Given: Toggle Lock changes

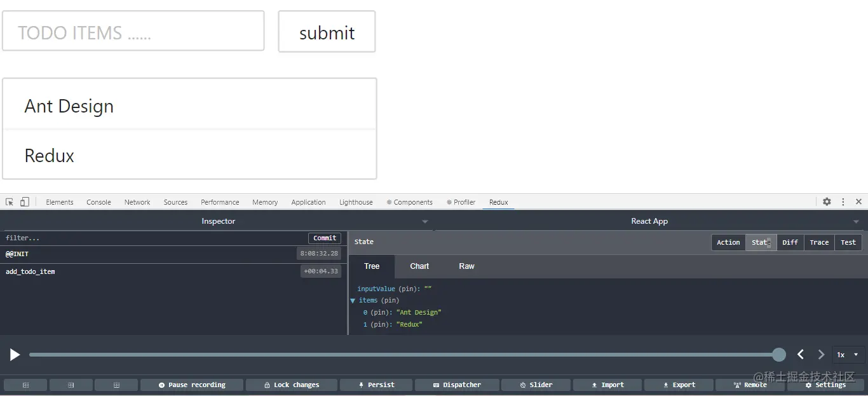Looking at the screenshot, I should click(292, 385).
